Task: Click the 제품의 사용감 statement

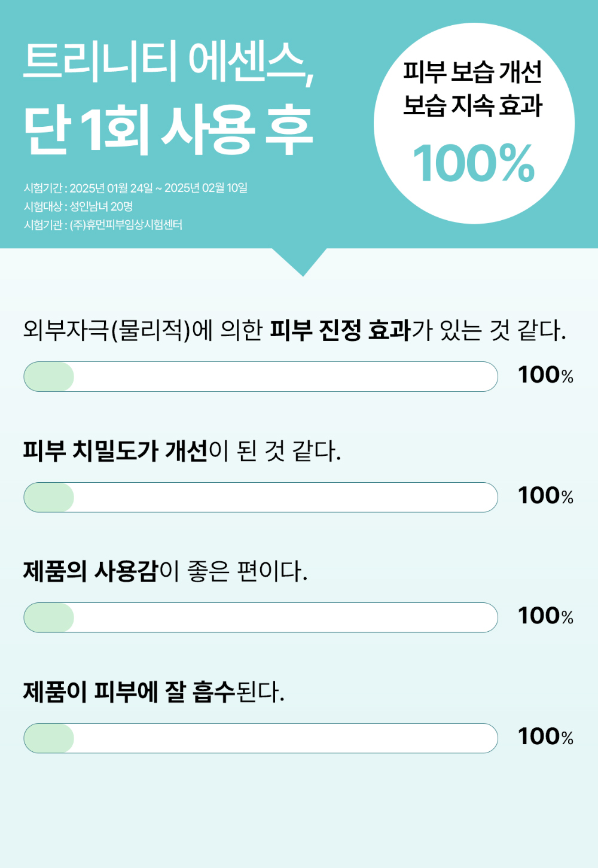Action: (x=165, y=571)
